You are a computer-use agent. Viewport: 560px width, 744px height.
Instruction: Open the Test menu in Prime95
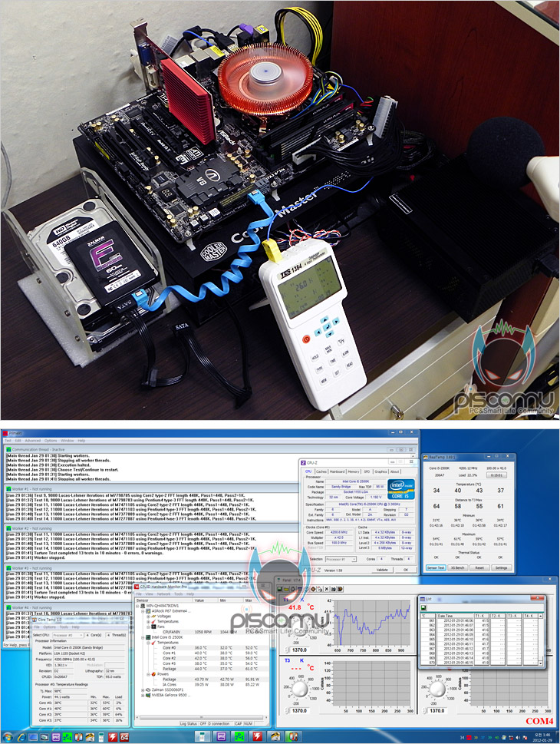click(x=8, y=440)
